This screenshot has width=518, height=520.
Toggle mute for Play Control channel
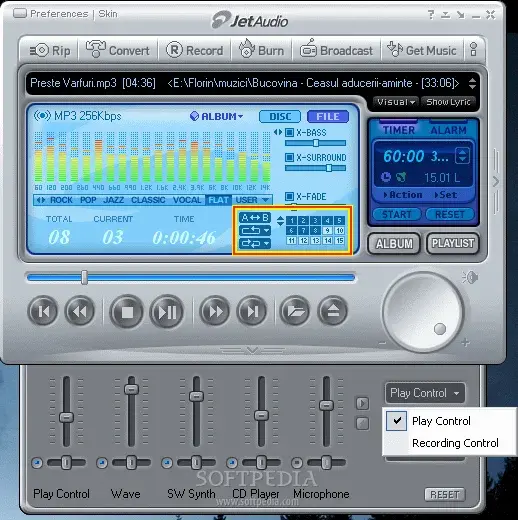(37, 463)
